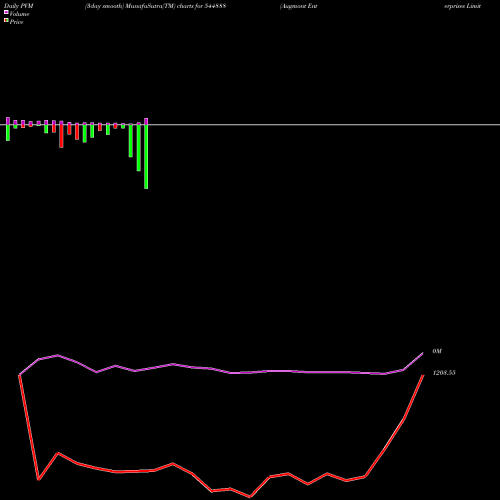The height and width of the screenshot is (500, 500).
Task: Click the end point of the red price line
Action: click(x=423, y=375)
